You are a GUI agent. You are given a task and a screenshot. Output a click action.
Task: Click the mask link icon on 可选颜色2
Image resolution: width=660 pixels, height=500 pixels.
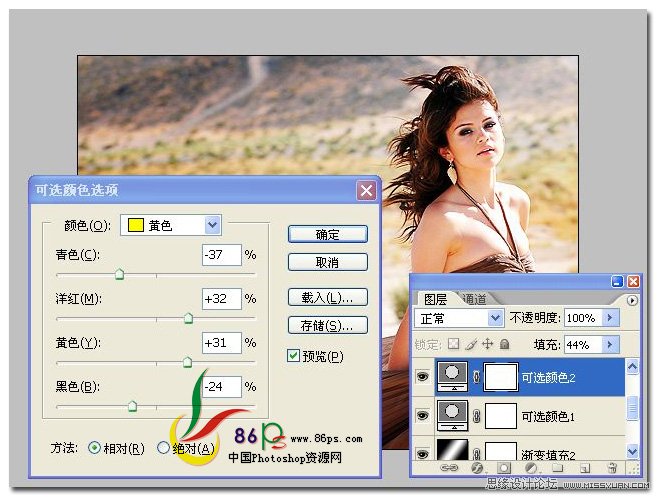tap(476, 377)
